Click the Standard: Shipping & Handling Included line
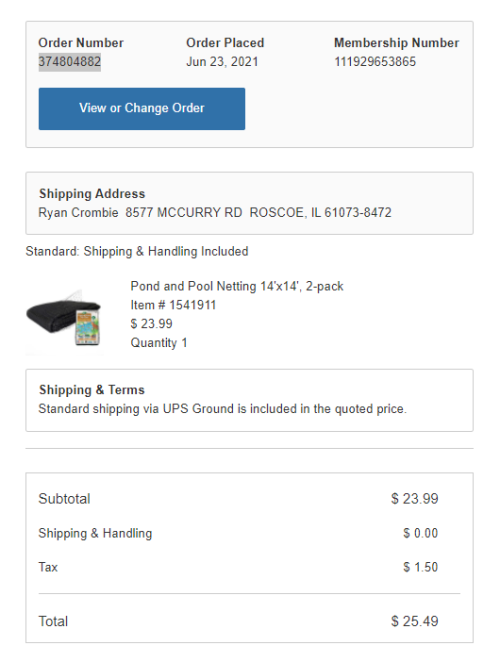 tap(137, 251)
